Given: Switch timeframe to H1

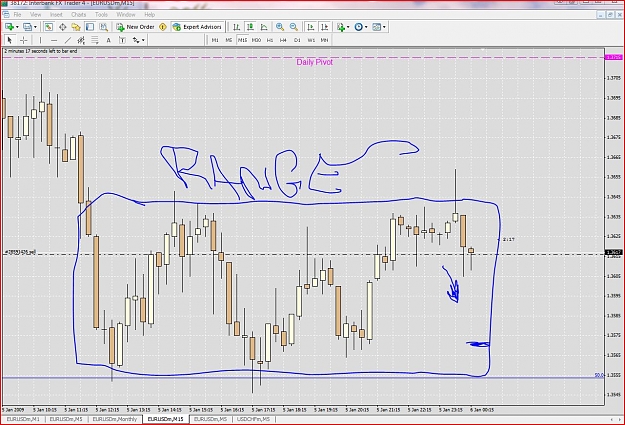Looking at the screenshot, I should (270, 40).
